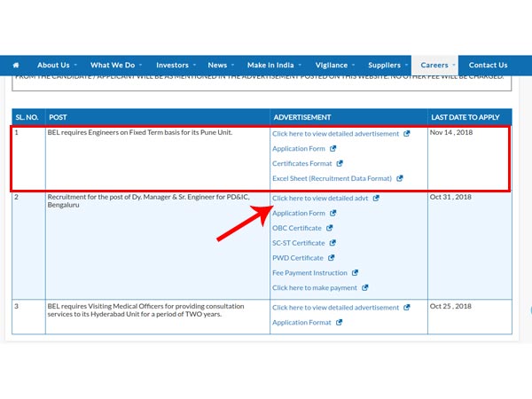Click external-link icon beside make payment link
The height and width of the screenshot is (399, 532).
(x=364, y=287)
